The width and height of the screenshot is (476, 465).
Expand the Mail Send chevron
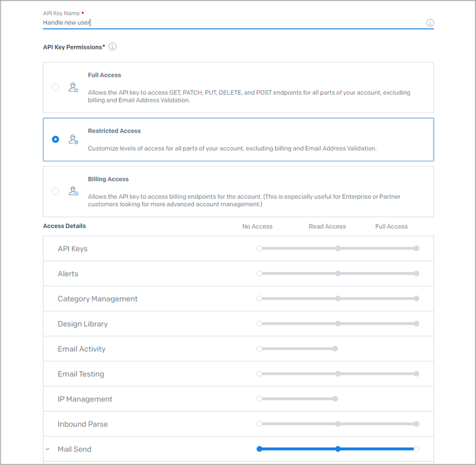click(x=48, y=449)
